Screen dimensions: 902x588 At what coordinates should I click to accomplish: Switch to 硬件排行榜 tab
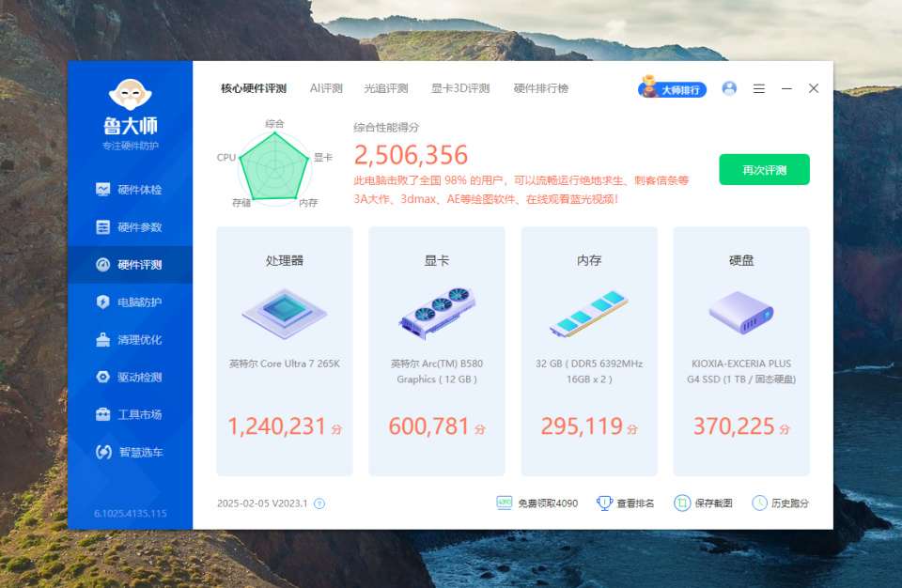click(541, 88)
